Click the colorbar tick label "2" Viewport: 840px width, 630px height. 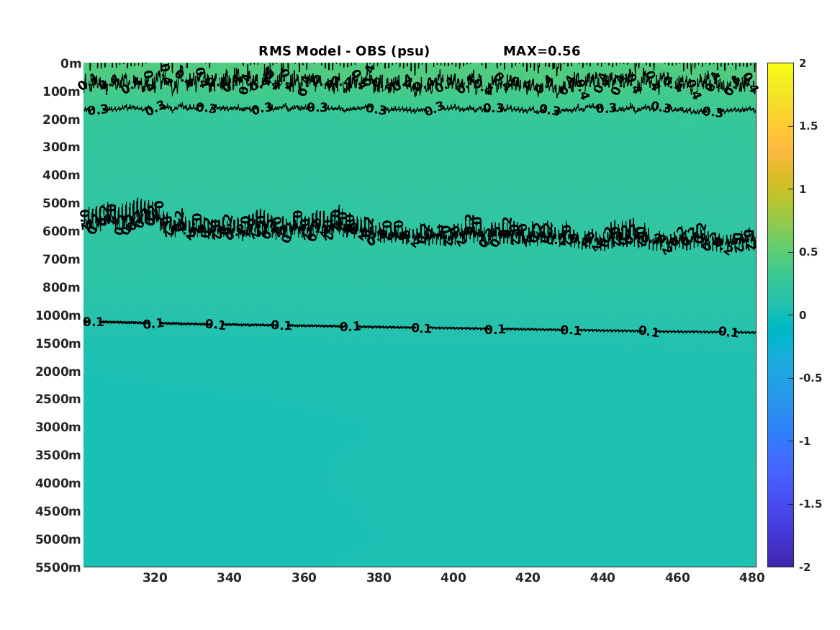click(803, 63)
